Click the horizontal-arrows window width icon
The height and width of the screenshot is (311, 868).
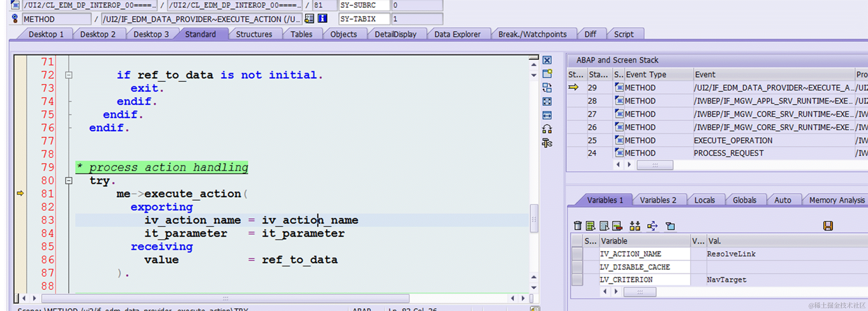[547, 115]
